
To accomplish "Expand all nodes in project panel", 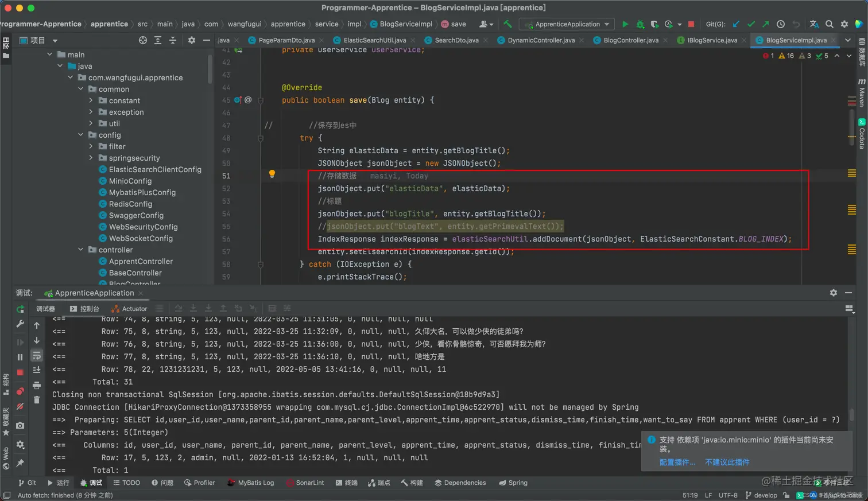I will point(158,40).
